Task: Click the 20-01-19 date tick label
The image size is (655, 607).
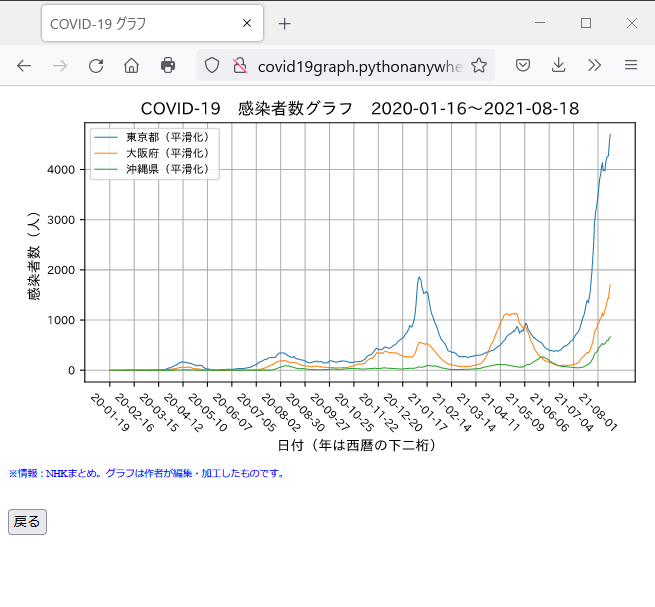Action: point(110,412)
